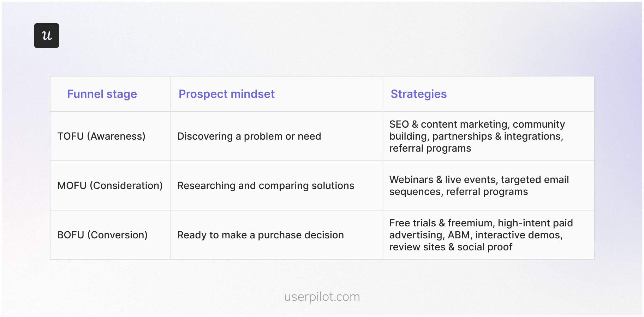Select 'Discovering a problem or need' cell

point(249,136)
